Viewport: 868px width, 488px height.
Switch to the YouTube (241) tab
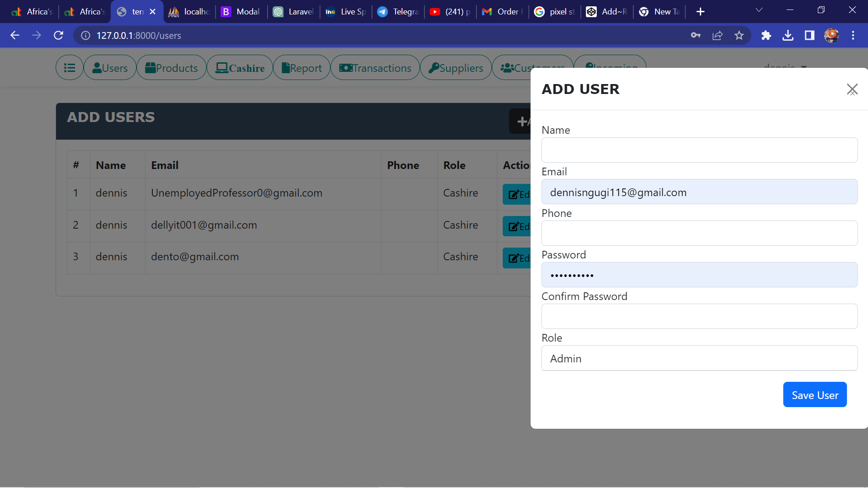pos(450,12)
